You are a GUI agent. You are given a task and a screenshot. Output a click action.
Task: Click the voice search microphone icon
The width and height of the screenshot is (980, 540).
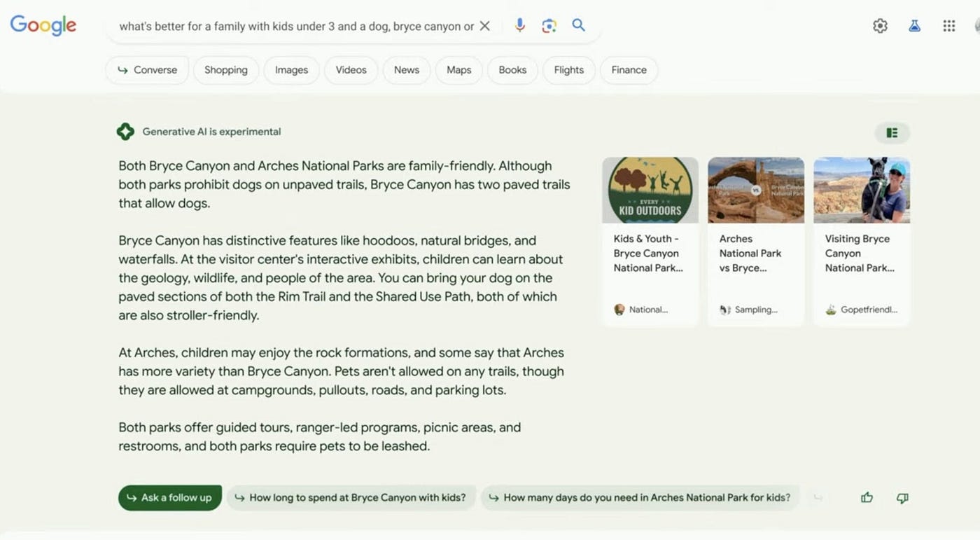pos(519,25)
